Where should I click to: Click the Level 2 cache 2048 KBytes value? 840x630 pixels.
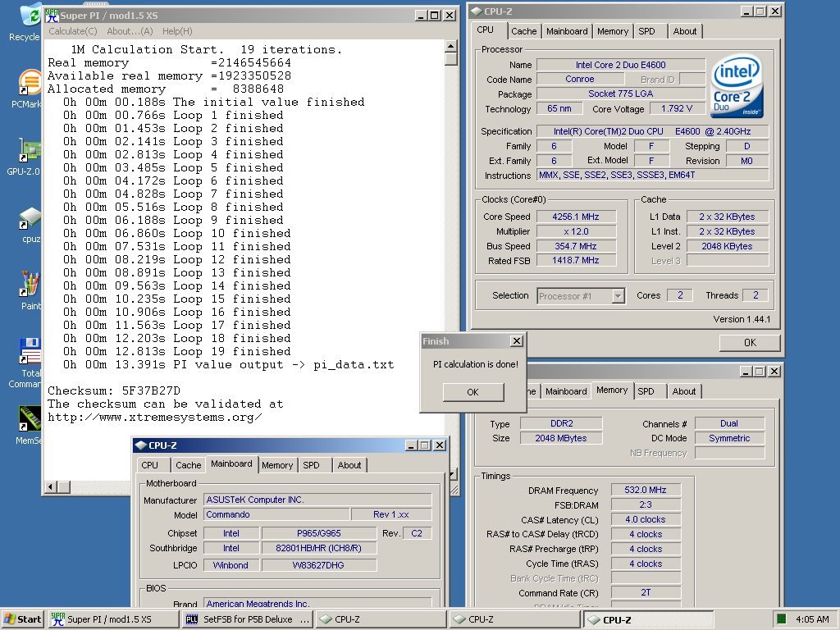(727, 246)
